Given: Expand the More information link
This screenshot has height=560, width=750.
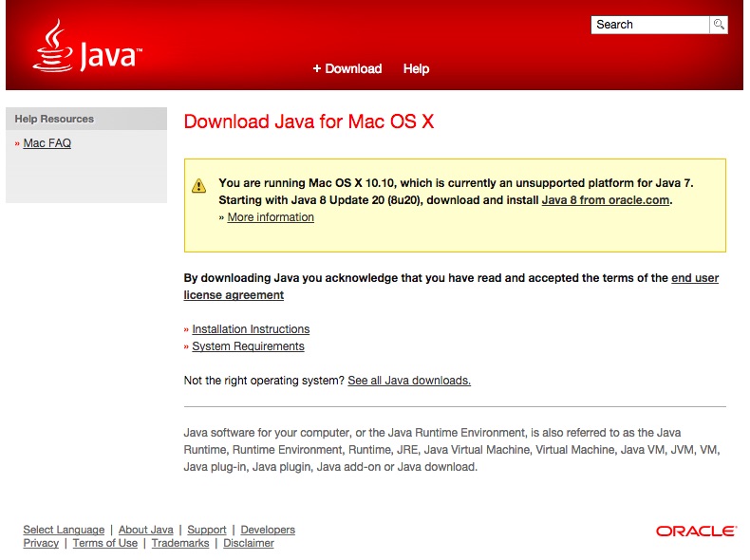Looking at the screenshot, I should (271, 217).
